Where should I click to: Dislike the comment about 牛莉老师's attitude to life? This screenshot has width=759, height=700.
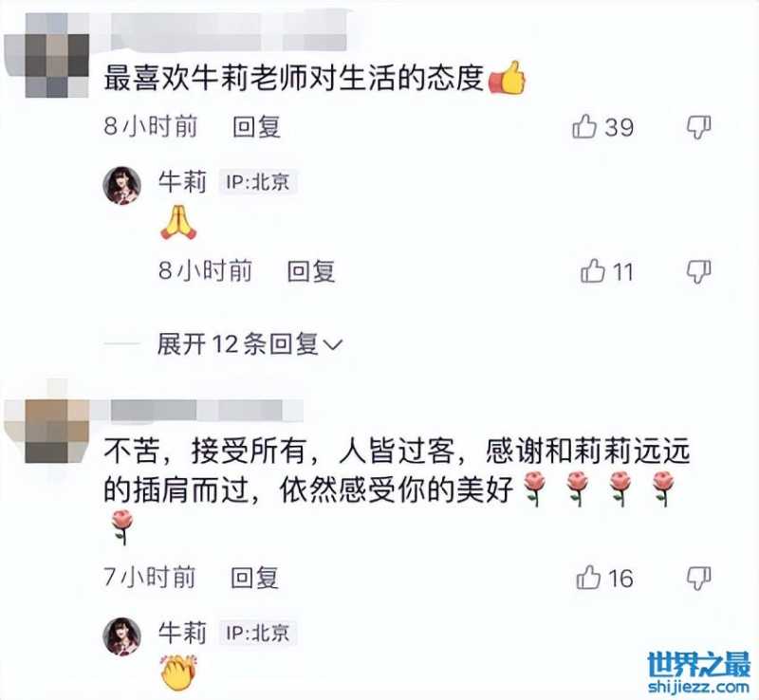click(x=699, y=127)
